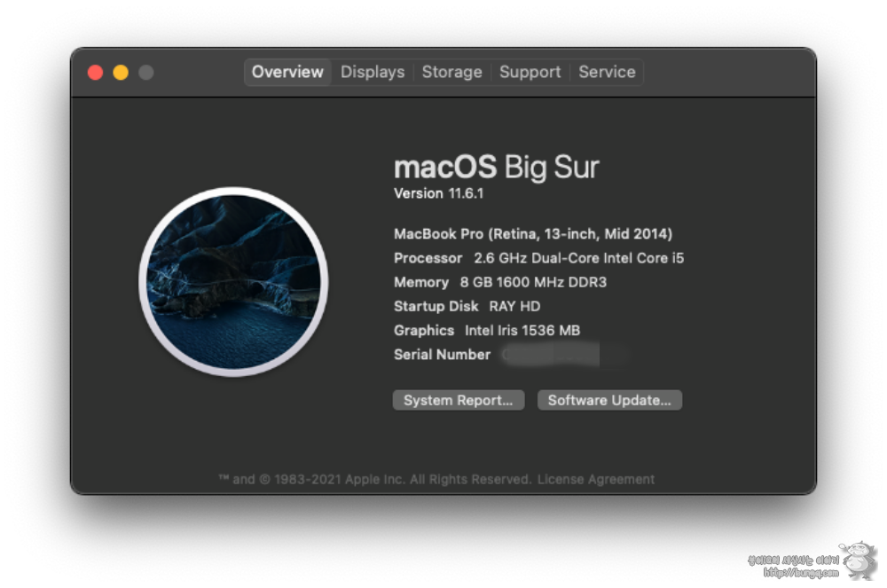Click the macOS Big Sur wallpaper icon
This screenshot has width=887, height=588.
click(233, 281)
